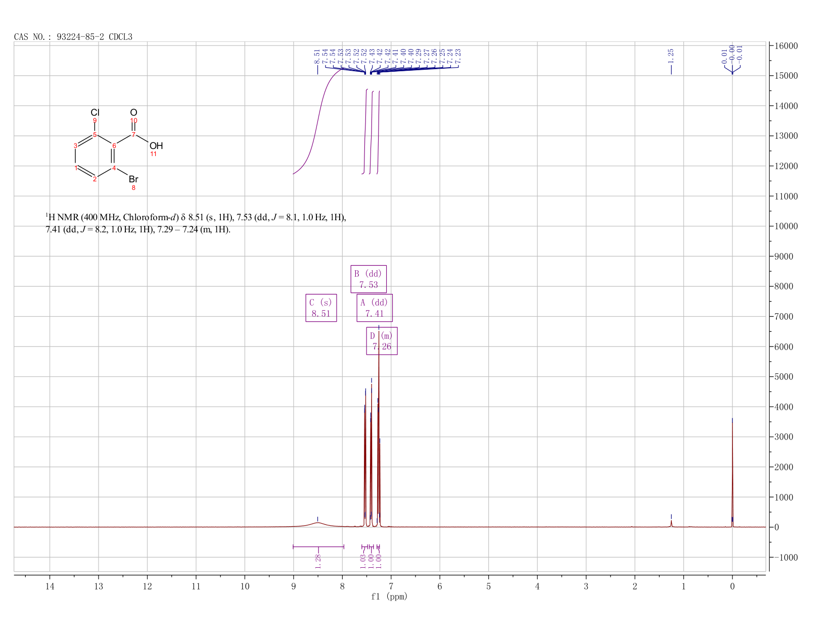The image size is (834, 644).
Task: Click the 5 ppm axis tick label
Action: (489, 586)
